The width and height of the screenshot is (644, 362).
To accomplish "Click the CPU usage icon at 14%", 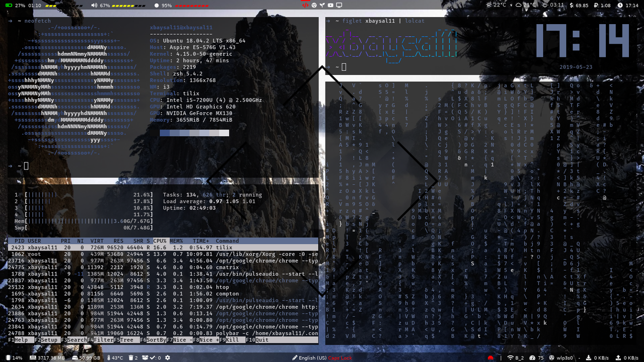I will [x=8, y=357].
